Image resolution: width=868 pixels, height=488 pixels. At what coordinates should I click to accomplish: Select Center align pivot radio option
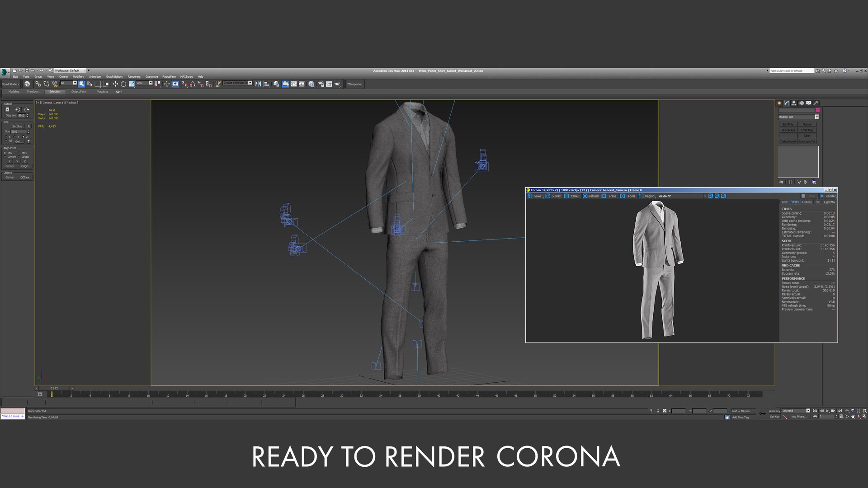pos(5,157)
